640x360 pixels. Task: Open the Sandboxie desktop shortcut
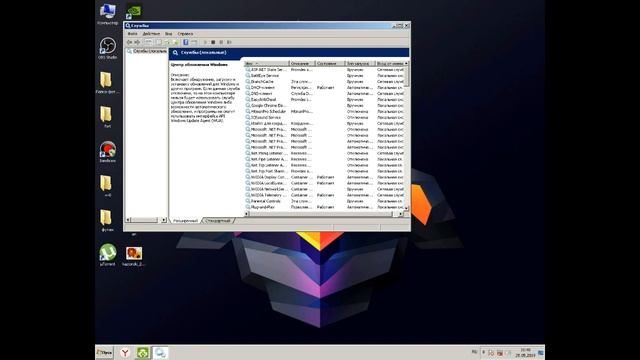pyautogui.click(x=108, y=152)
